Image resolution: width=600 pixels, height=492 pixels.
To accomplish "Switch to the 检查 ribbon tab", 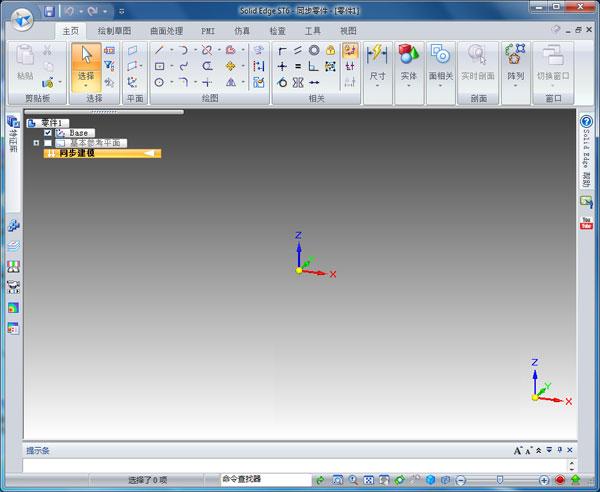I will 277,31.
